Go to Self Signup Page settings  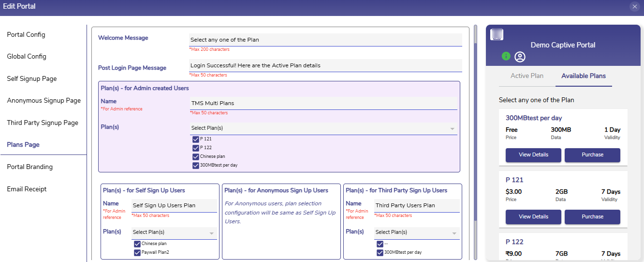point(32,79)
